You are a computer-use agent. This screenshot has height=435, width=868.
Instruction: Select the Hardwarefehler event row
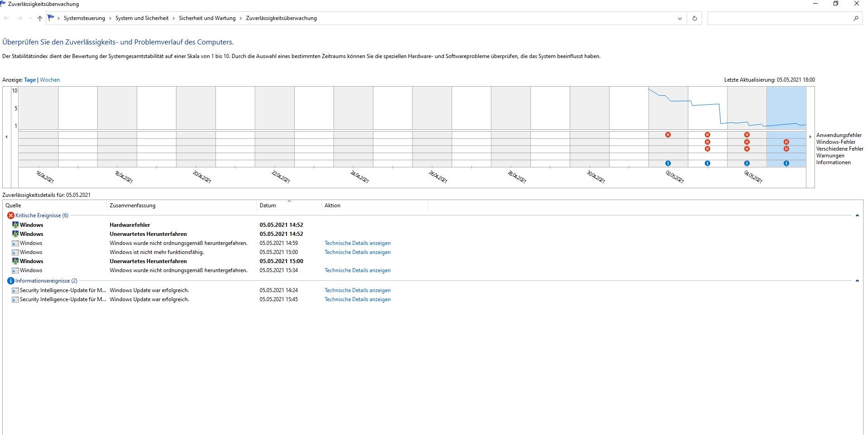click(433, 225)
